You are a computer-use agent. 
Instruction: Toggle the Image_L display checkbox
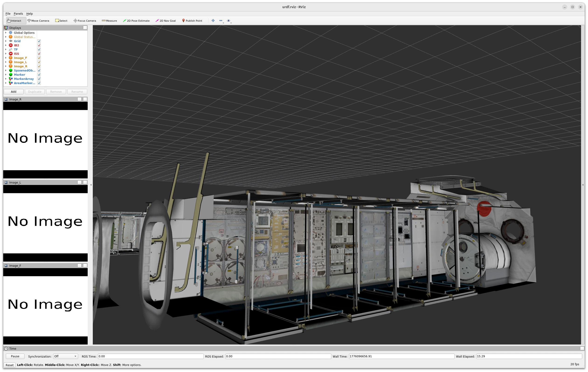click(x=39, y=62)
